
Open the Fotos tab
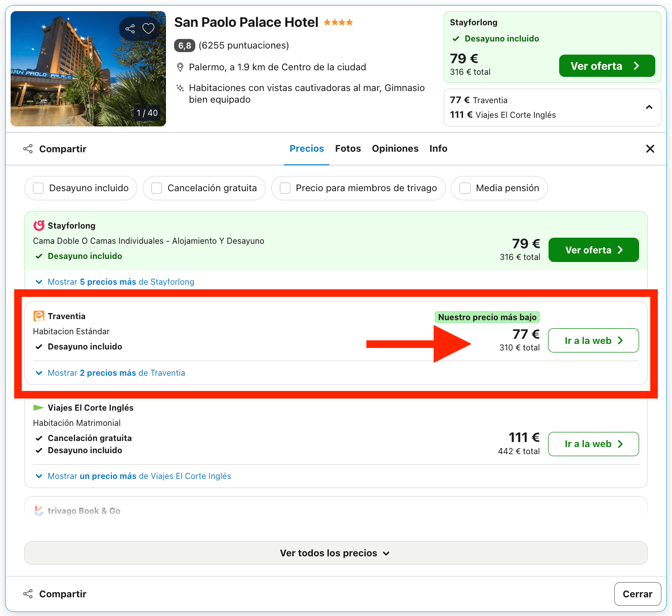348,149
